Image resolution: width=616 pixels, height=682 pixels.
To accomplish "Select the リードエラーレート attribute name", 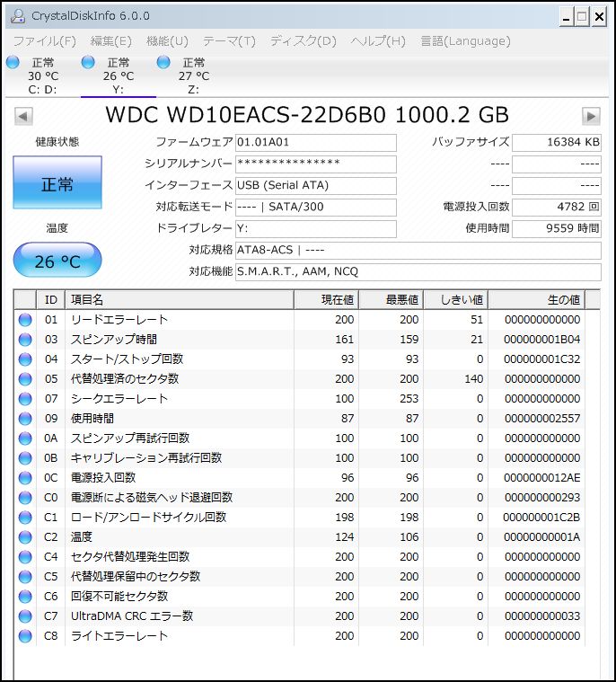I will tap(119, 320).
